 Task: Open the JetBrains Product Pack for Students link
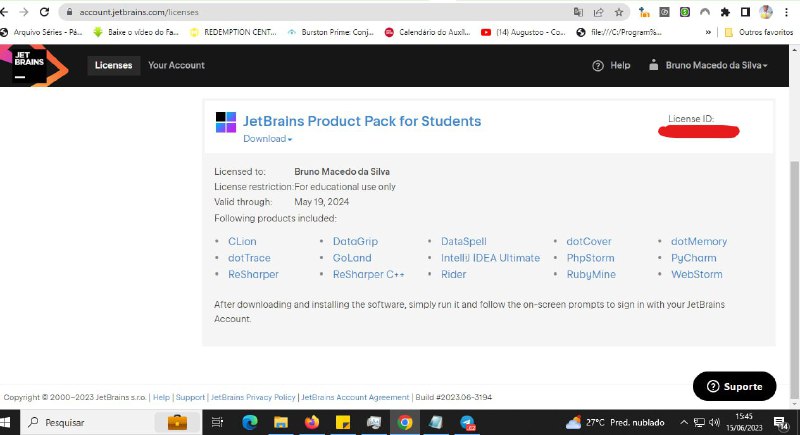[362, 121]
